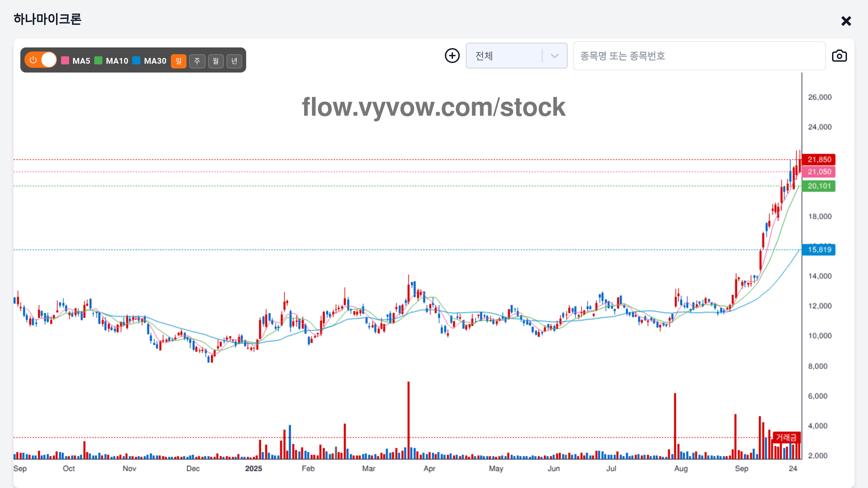Switch to monthly 월 timeframe

click(216, 61)
